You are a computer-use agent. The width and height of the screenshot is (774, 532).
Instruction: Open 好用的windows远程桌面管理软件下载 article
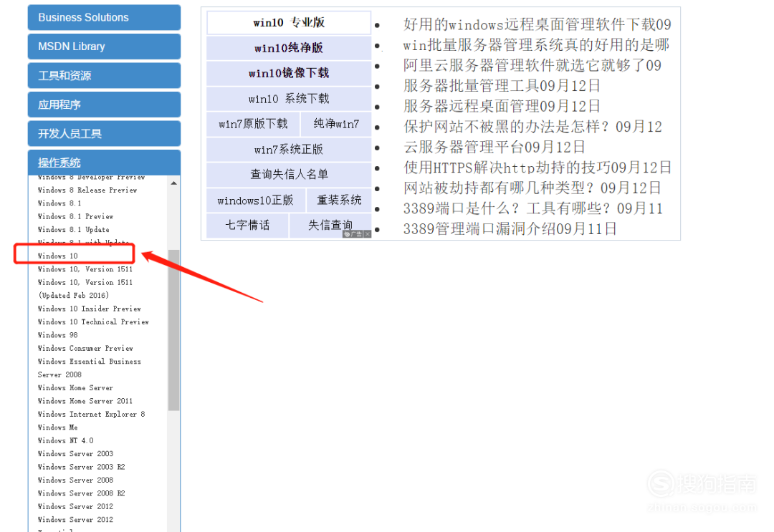click(x=537, y=24)
